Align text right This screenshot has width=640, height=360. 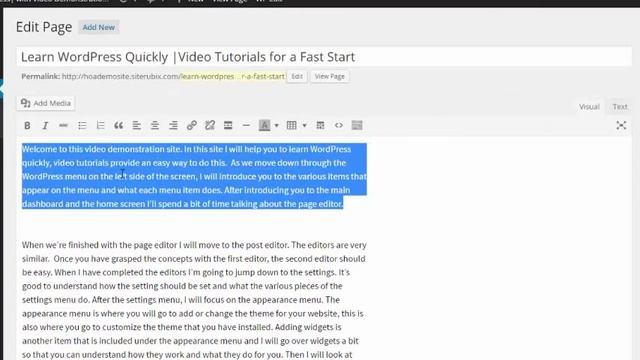173,125
